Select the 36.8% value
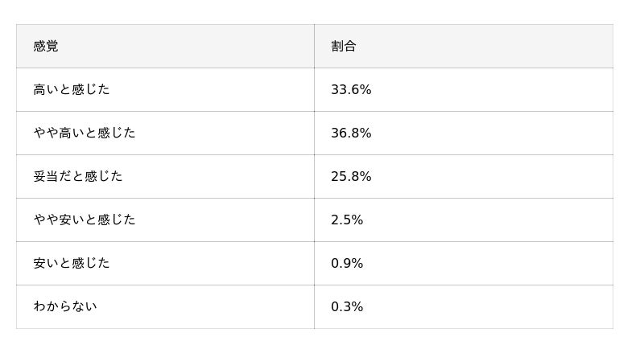The width and height of the screenshot is (644, 353). click(351, 133)
